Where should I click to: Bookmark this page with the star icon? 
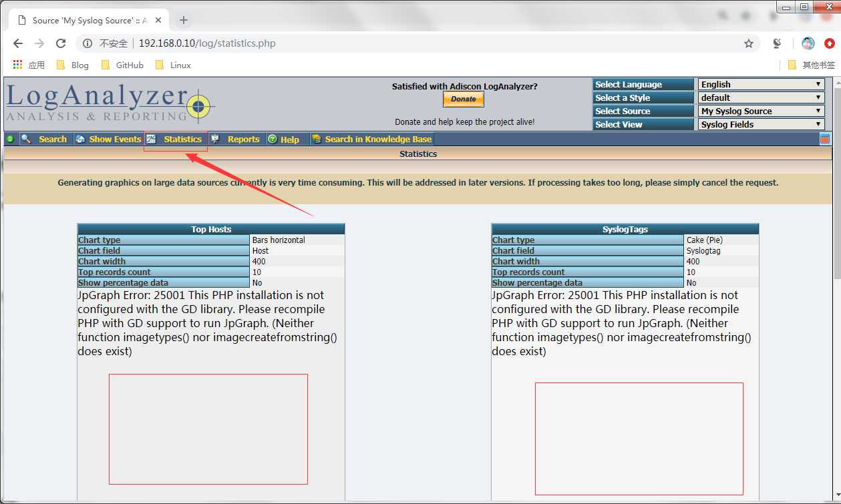pos(749,43)
